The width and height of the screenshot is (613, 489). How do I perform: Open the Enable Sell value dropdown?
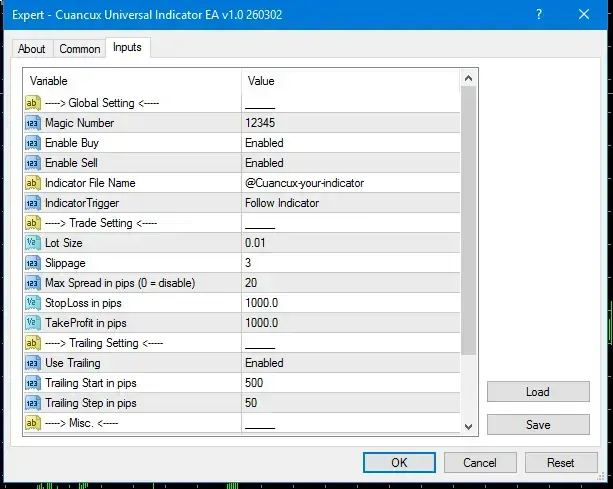click(x=351, y=163)
